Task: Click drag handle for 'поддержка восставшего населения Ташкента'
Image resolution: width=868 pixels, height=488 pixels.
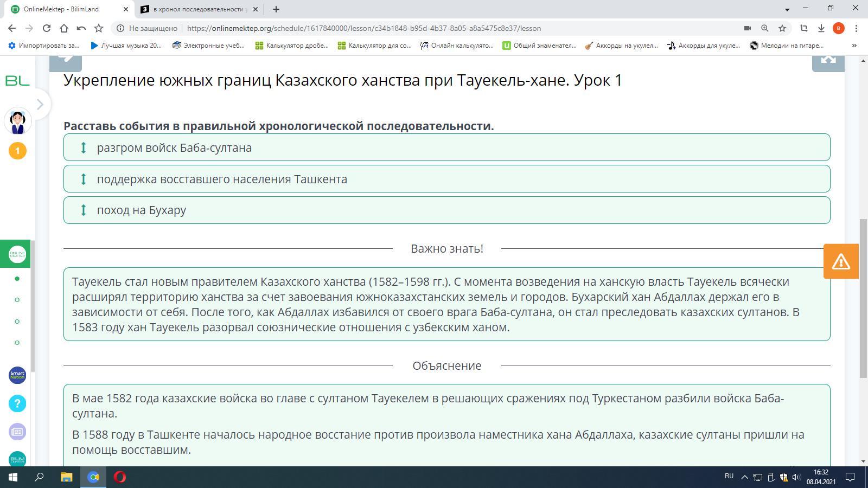Action: (84, 179)
